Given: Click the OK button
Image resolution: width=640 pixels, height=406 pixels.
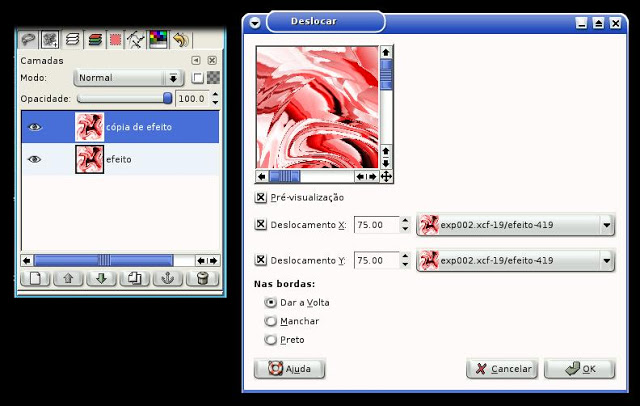Looking at the screenshot, I should [579, 369].
